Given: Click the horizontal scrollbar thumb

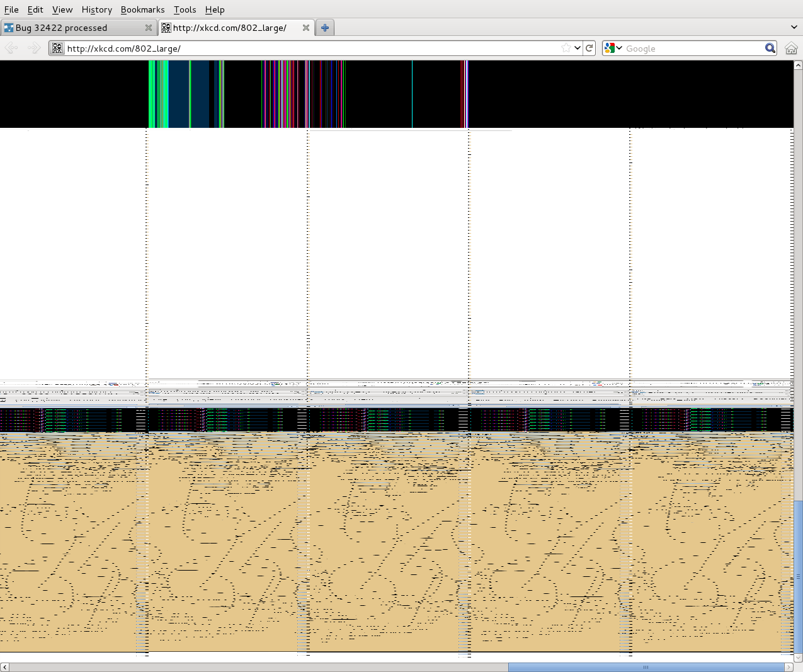Looking at the screenshot, I should click(646, 667).
